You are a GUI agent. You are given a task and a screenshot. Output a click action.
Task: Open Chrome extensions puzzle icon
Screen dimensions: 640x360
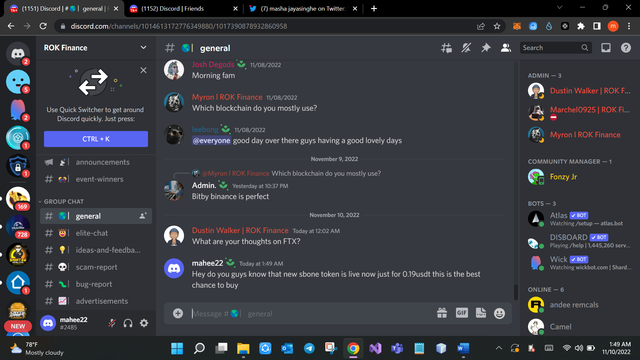coord(581,26)
